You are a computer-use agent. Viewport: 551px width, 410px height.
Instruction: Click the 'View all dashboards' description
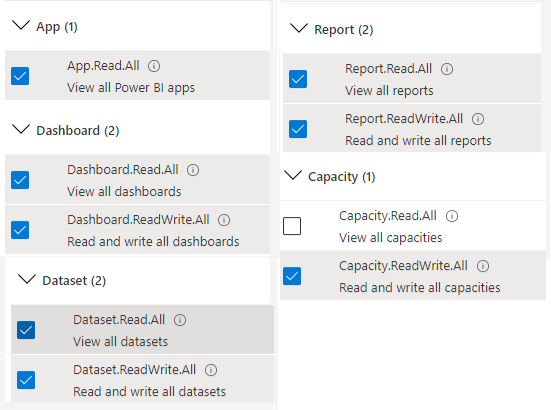[x=124, y=191]
